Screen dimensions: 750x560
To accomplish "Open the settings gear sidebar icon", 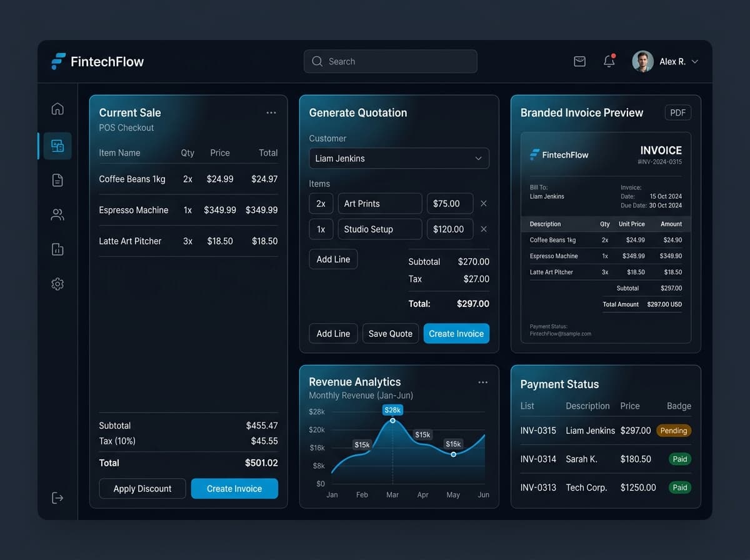I will [57, 284].
